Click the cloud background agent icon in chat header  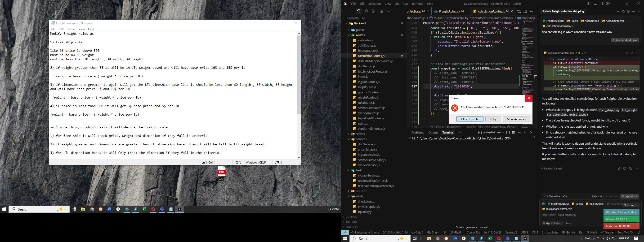pos(623,12)
